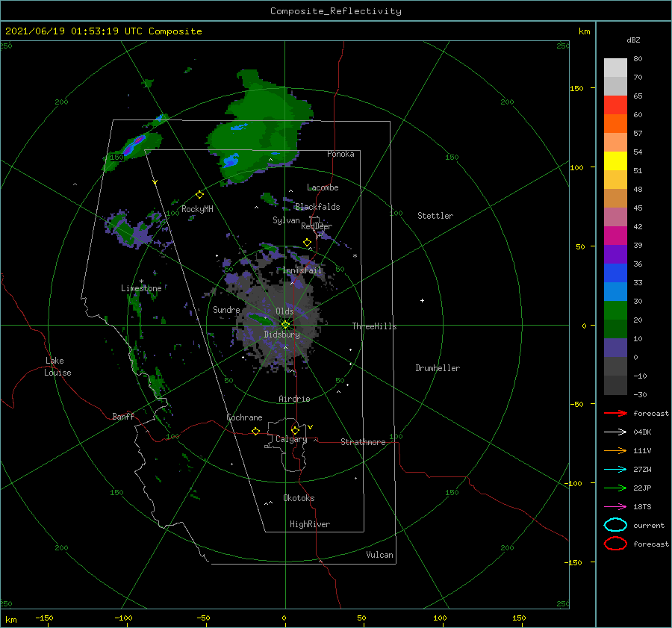
Task: Click the green echo blob near Sylvan
Action: click(269, 199)
